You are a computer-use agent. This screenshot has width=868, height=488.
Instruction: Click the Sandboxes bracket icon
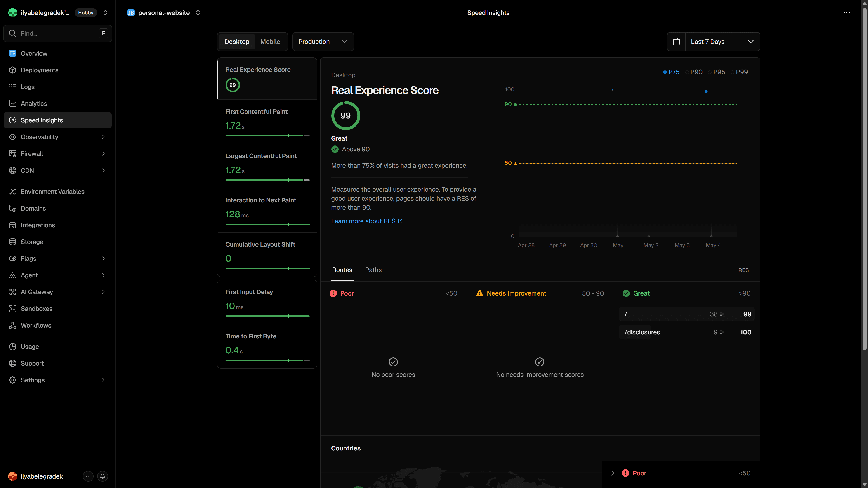pyautogui.click(x=12, y=308)
